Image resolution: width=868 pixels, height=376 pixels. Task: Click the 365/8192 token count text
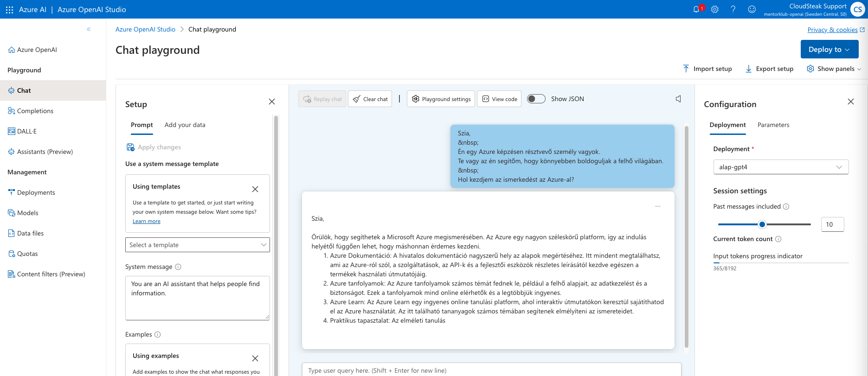click(725, 268)
